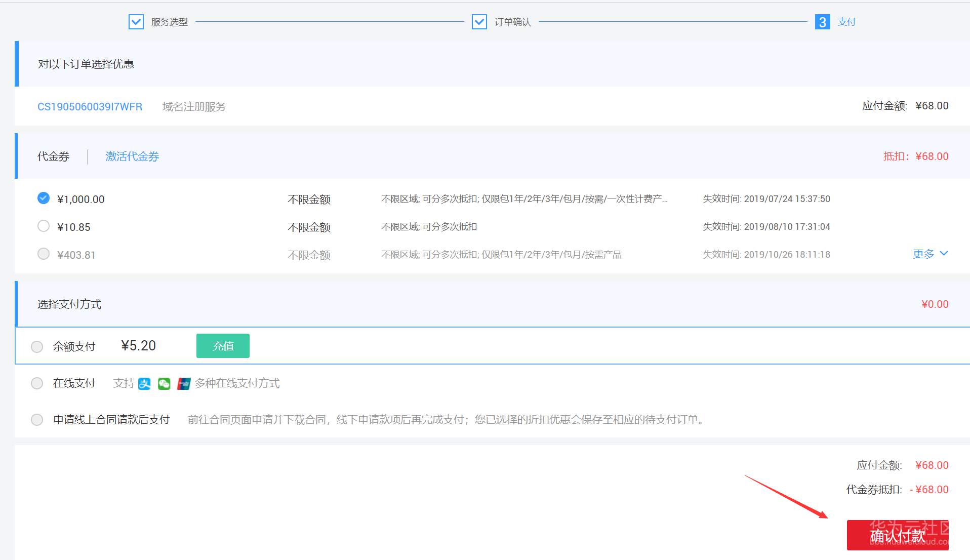Click the contract payment explanation text

447,420
